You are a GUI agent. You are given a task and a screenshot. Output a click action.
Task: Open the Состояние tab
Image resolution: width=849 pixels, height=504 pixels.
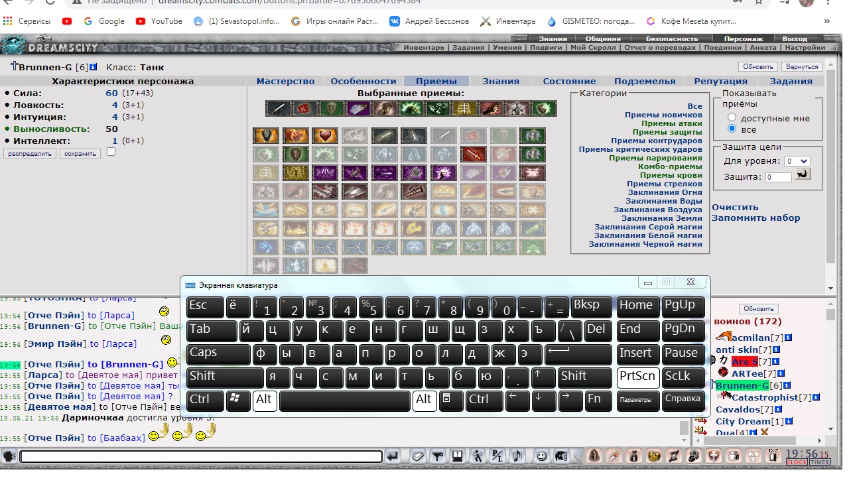click(x=569, y=81)
